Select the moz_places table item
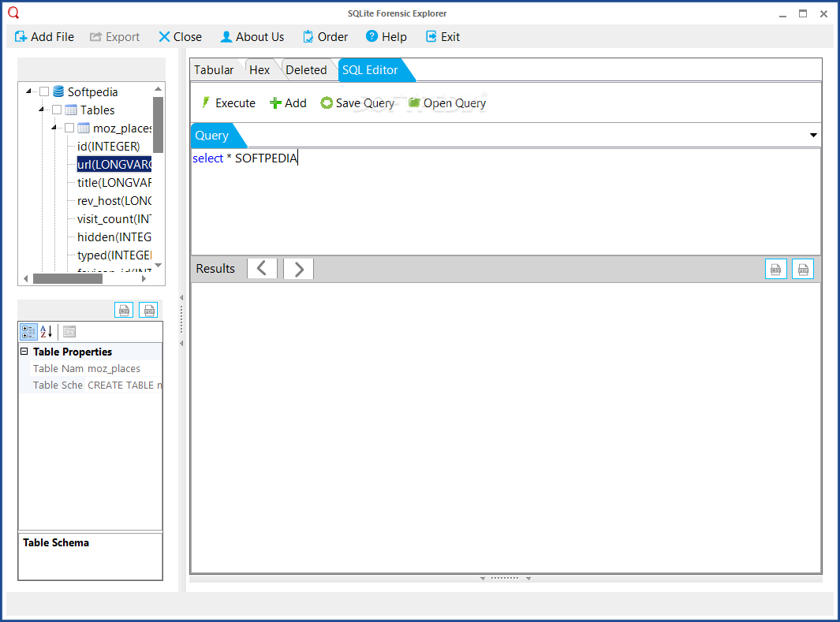Image resolution: width=840 pixels, height=622 pixels. pyautogui.click(x=122, y=128)
